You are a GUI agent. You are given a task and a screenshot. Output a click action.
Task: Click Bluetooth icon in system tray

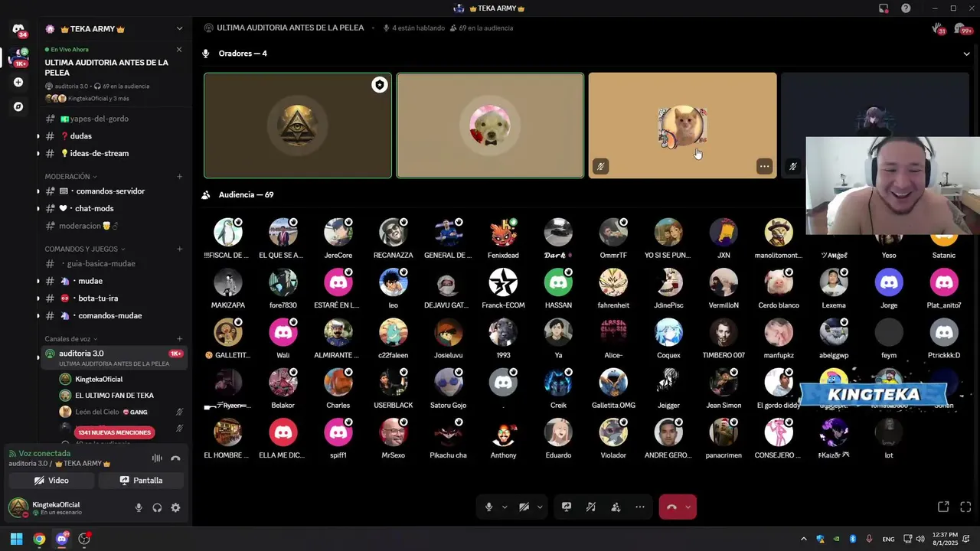tap(853, 539)
